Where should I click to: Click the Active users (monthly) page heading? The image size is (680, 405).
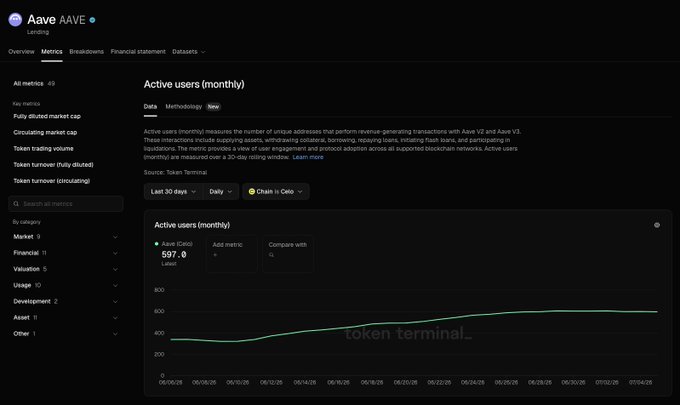point(194,85)
